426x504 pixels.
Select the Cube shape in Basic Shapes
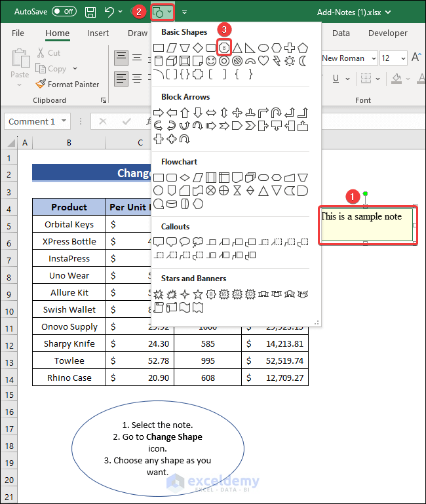(x=172, y=61)
